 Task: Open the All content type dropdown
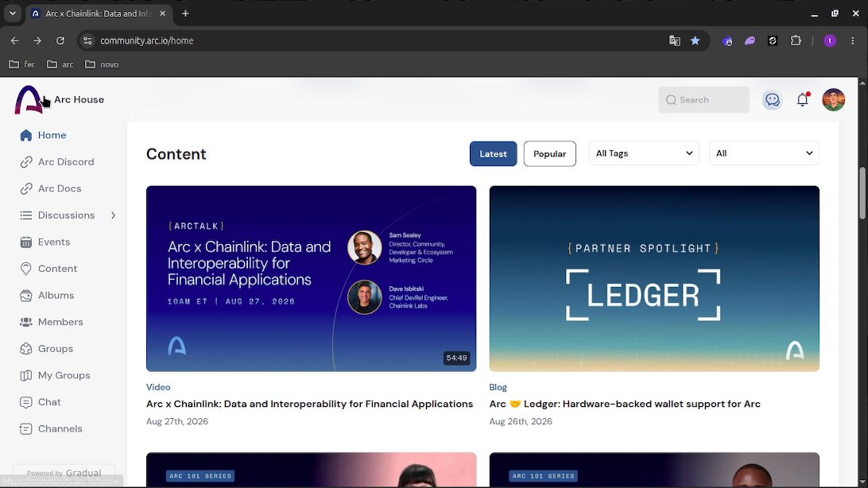[764, 153]
